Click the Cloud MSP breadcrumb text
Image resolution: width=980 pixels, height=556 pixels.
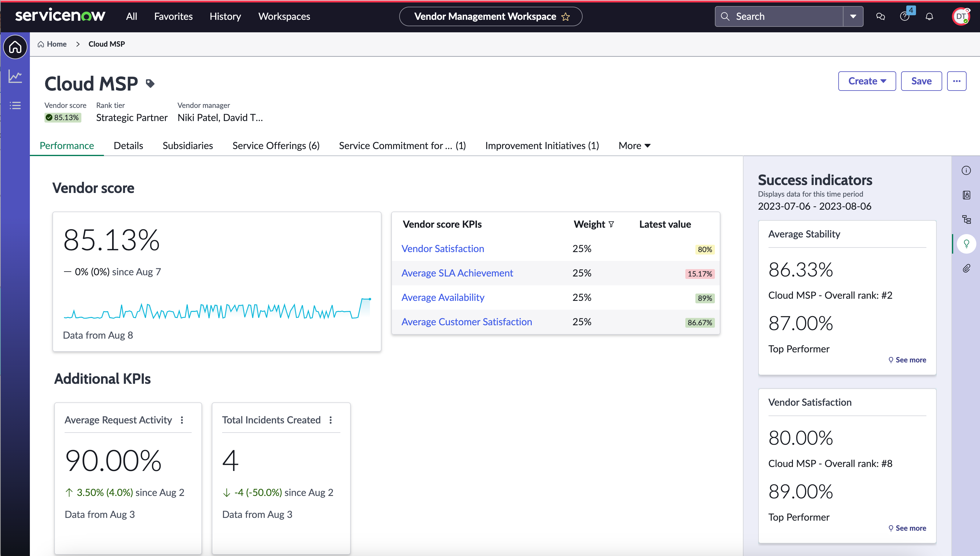[x=106, y=44]
